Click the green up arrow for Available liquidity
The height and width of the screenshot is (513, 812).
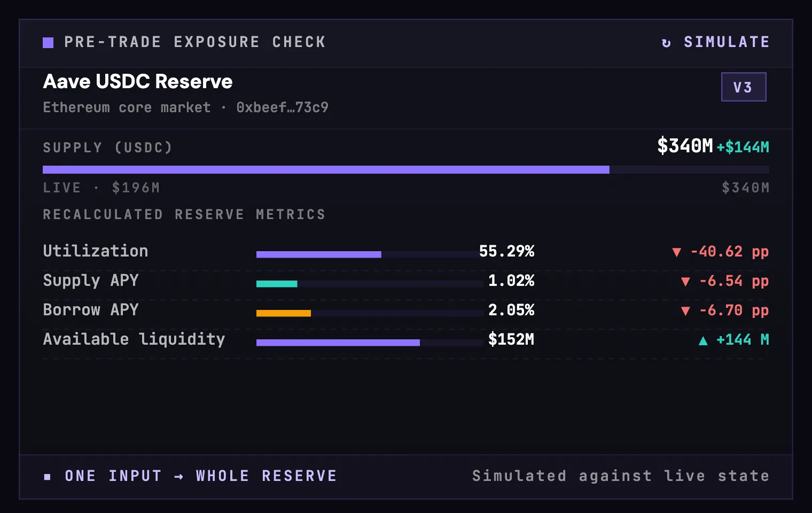click(704, 340)
